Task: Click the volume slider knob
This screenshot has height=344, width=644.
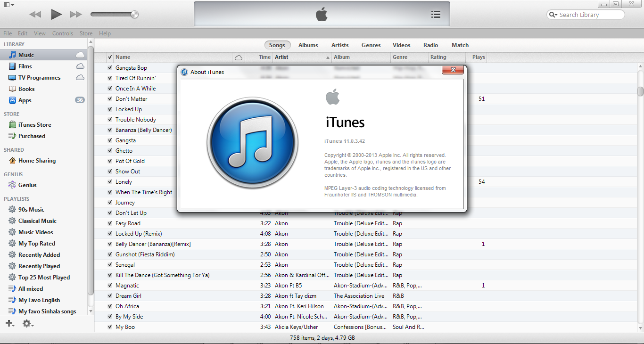Action: click(135, 15)
